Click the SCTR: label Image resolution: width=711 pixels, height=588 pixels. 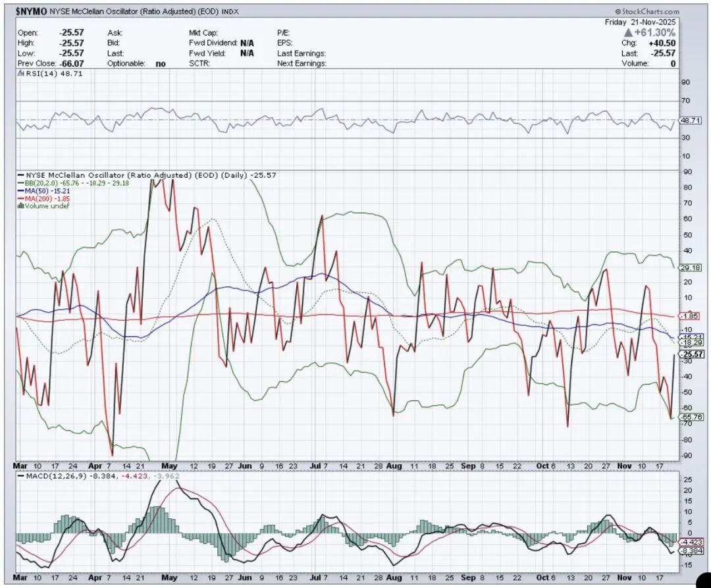tap(199, 63)
